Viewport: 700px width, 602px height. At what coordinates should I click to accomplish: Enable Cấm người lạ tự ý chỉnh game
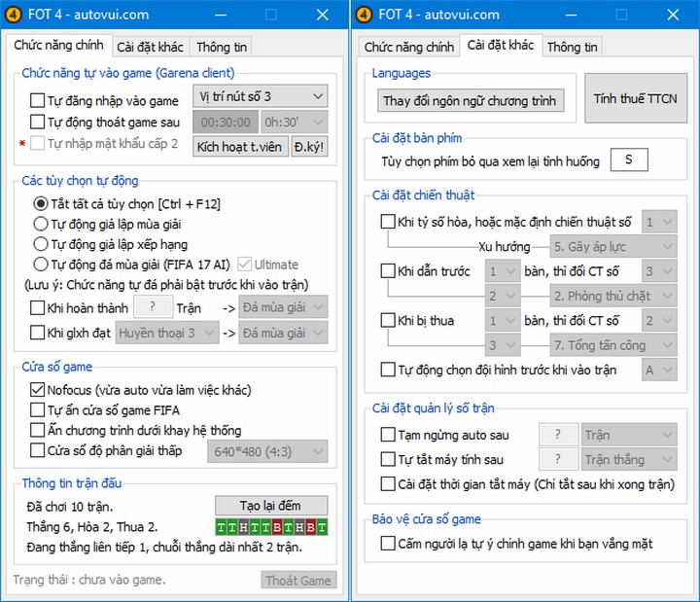click(x=388, y=544)
